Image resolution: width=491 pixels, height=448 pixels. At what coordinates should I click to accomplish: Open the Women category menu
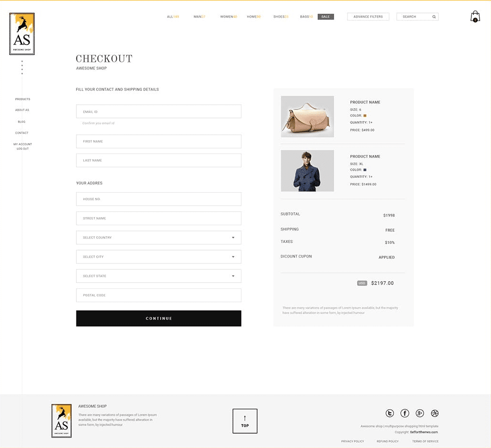(x=228, y=17)
